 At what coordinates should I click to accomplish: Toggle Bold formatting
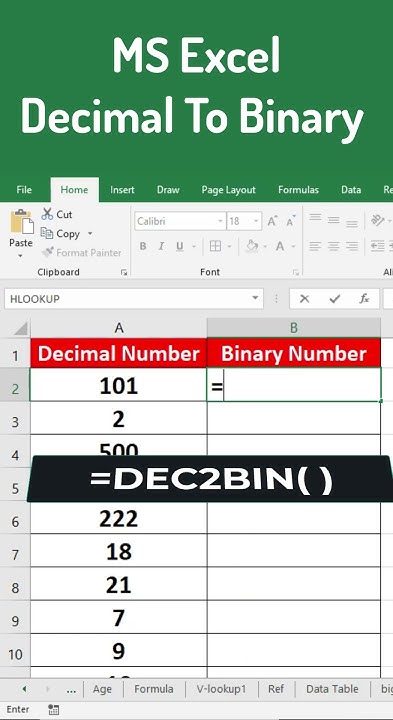tap(143, 246)
